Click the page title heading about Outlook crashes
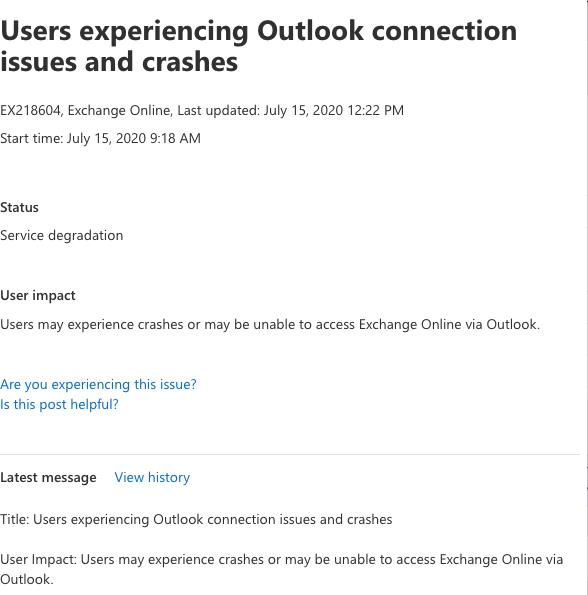The image size is (588, 595). [258, 46]
